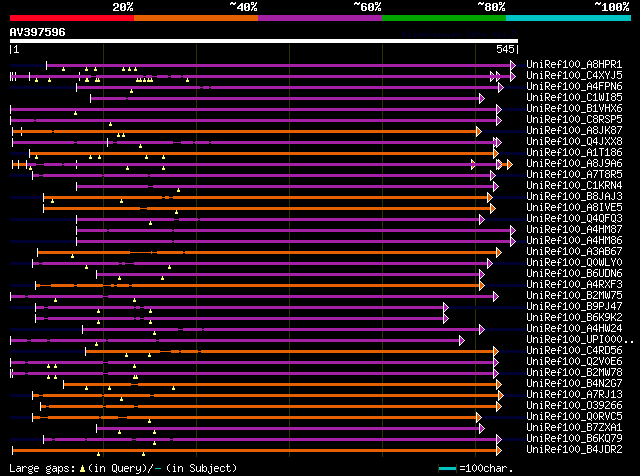640x476 pixels.
Task: Click the UniRef100_Q4QFQ3 label
Action: [574, 219]
